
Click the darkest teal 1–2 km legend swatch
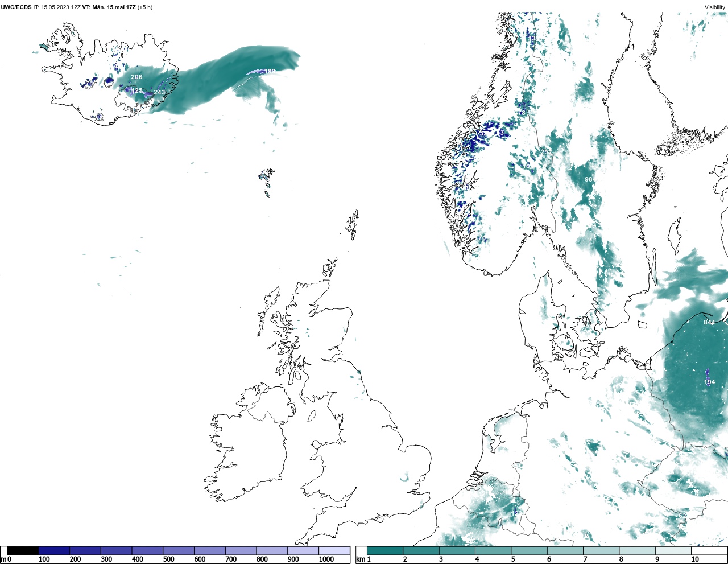point(385,550)
